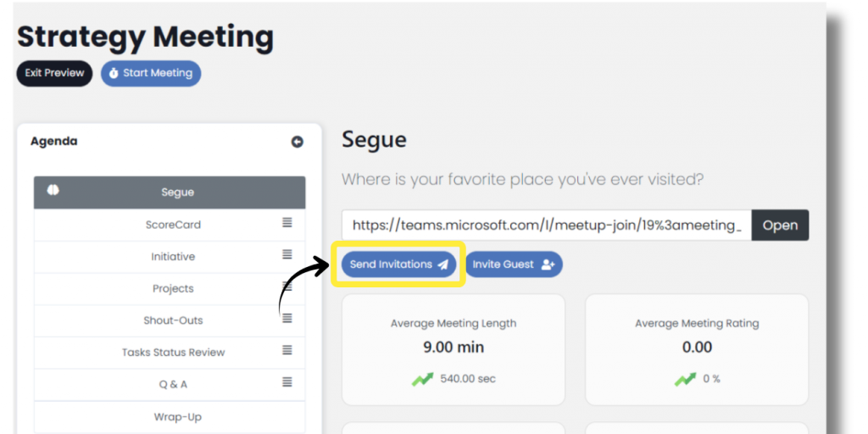Click the Average Meeting Length card
The image size is (868, 434).
coord(453,349)
